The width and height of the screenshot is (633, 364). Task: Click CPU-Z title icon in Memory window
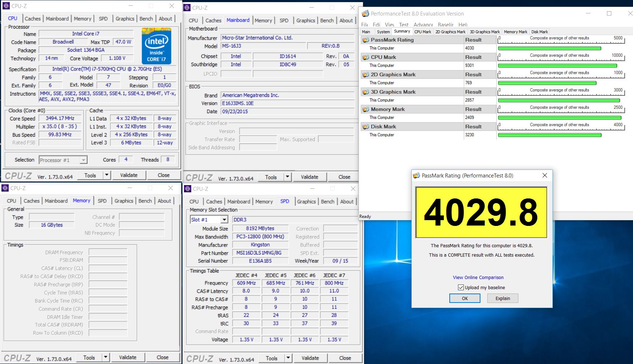5,188
